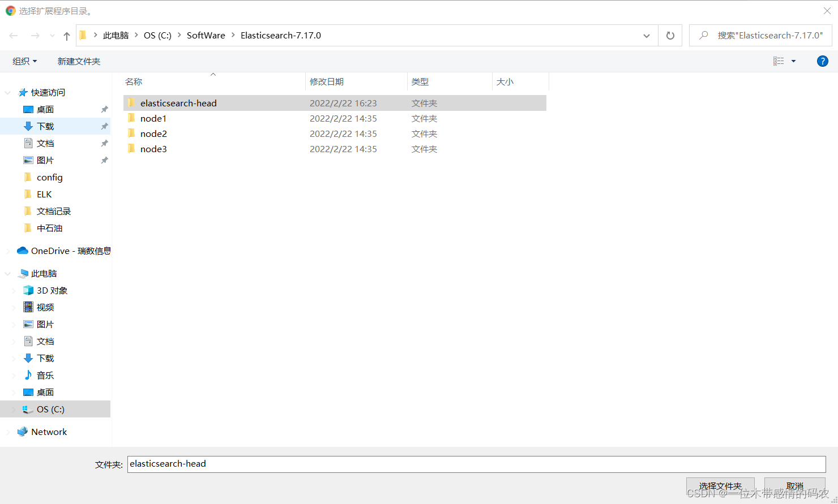Click the up-directory arrow icon
The image size is (838, 504).
pyautogui.click(x=67, y=36)
